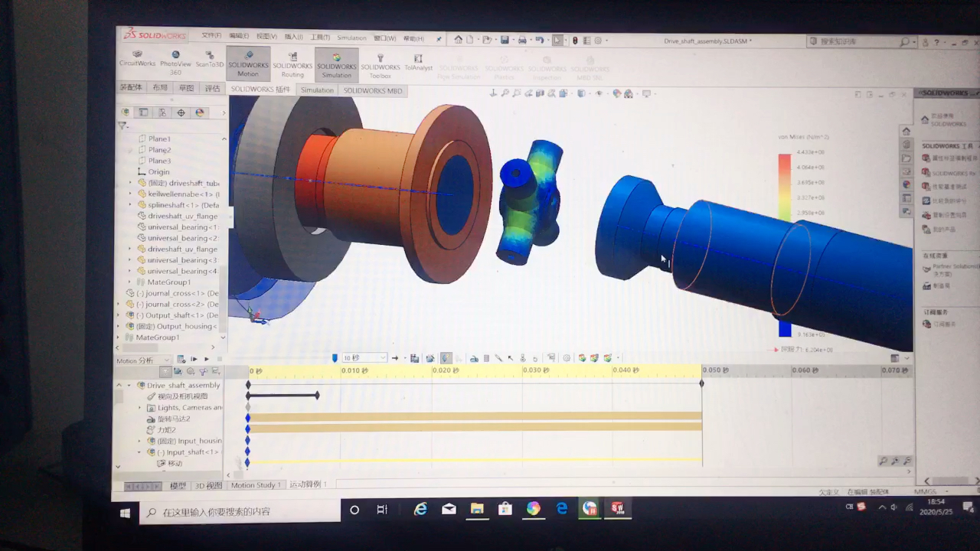Toggle the Autokey button in motion toolbar
This screenshot has height=551, width=980.
point(446,358)
